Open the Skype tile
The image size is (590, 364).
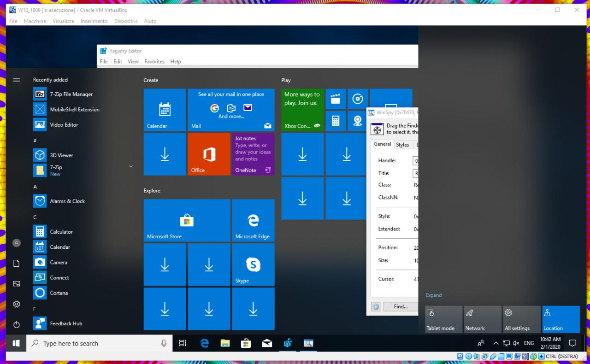tap(253, 264)
